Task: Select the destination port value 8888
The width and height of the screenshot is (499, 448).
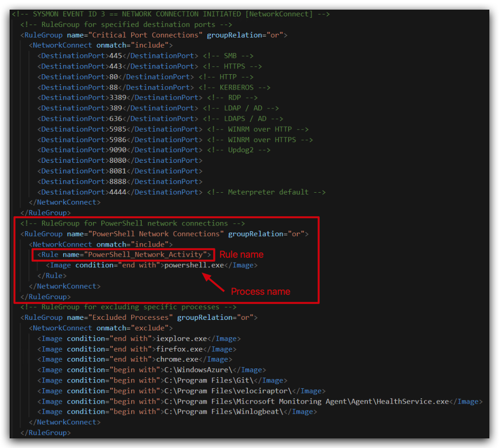Action: coord(118,181)
